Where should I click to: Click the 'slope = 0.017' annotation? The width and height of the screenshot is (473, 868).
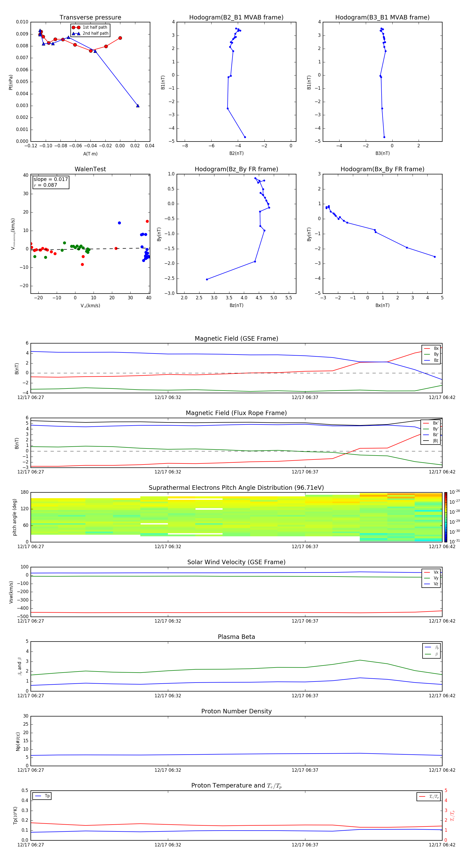click(50, 179)
